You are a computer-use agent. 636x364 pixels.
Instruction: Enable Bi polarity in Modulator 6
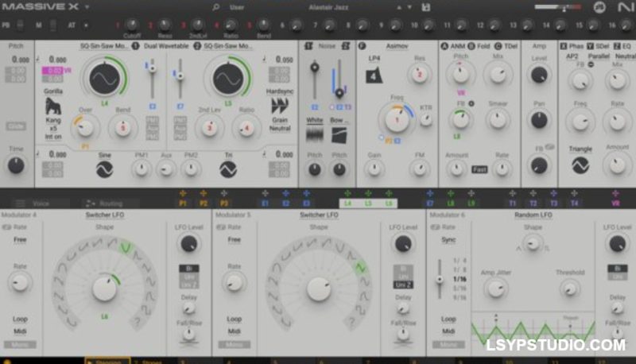click(618, 269)
